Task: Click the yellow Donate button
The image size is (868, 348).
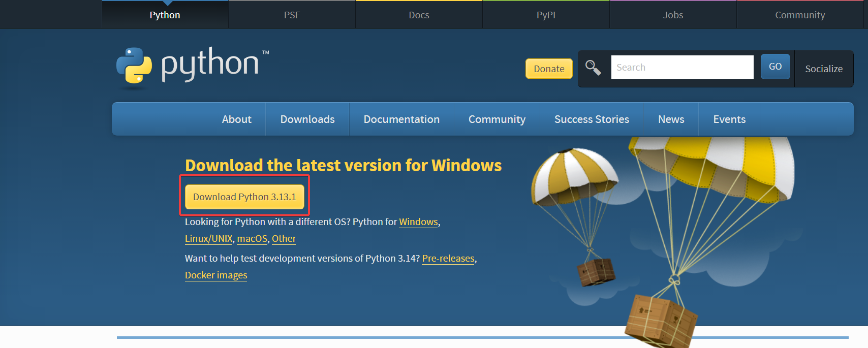Action: pos(549,69)
